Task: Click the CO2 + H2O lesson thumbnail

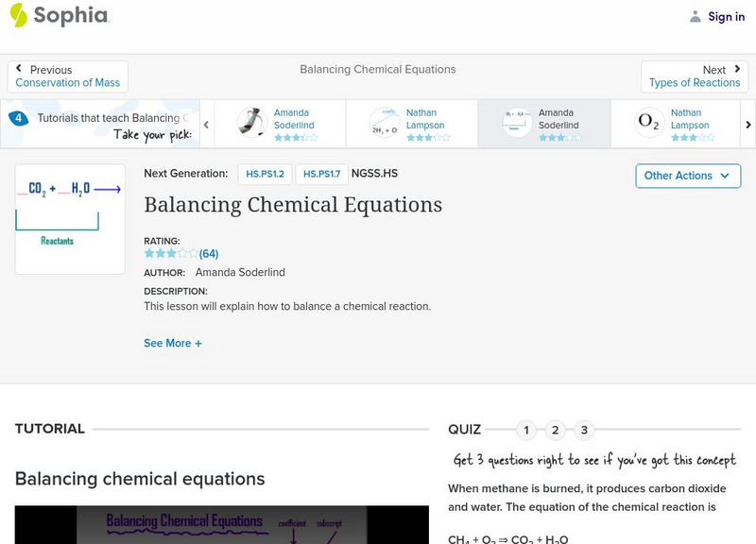Action: click(x=70, y=219)
